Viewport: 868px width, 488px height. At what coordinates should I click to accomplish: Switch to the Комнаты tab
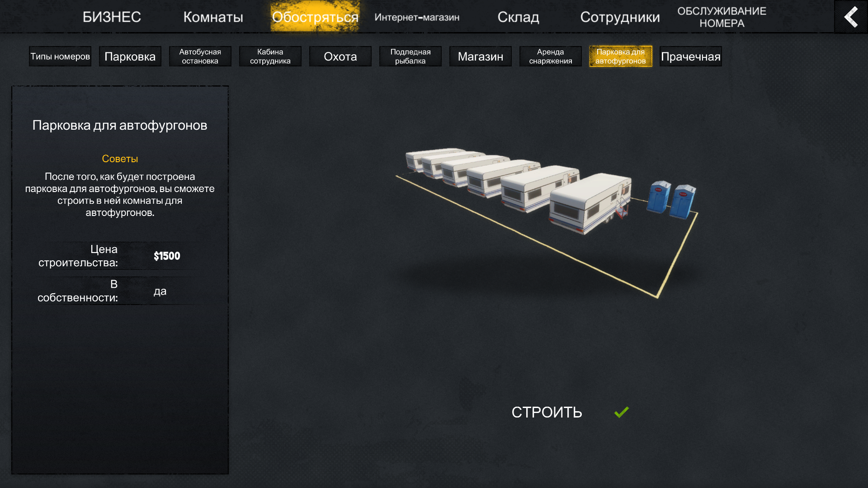pos(213,17)
